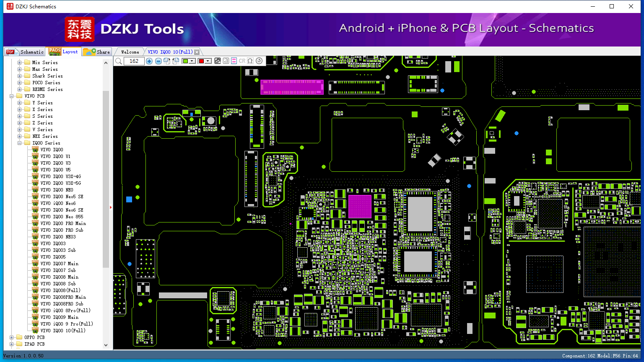The height and width of the screenshot is (362, 644).
Task: Open VIVO IQOO U3X-4G layout
Action: pos(61,176)
